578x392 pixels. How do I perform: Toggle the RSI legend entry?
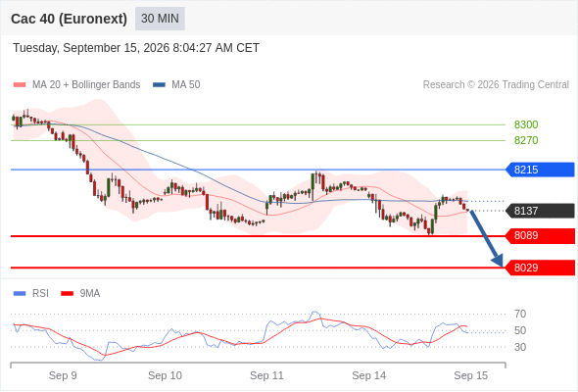click(x=31, y=294)
